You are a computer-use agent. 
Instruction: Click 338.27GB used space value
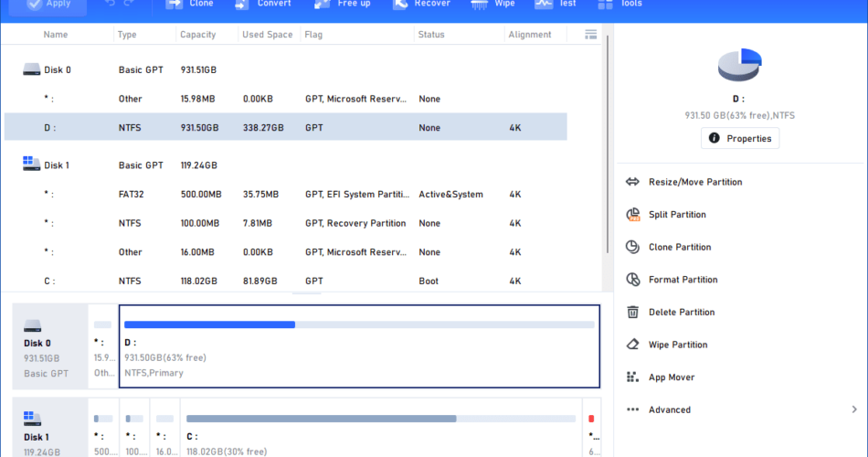[263, 127]
